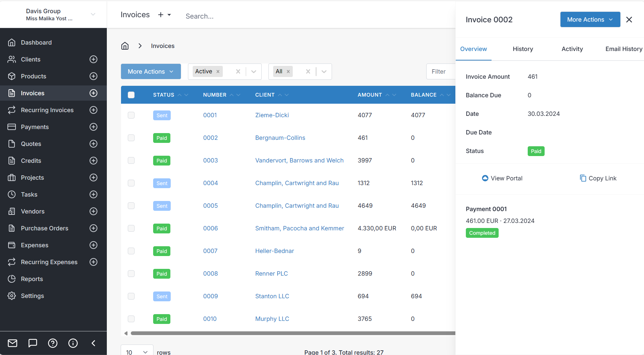Click the Quotes sidebar icon

click(11, 144)
